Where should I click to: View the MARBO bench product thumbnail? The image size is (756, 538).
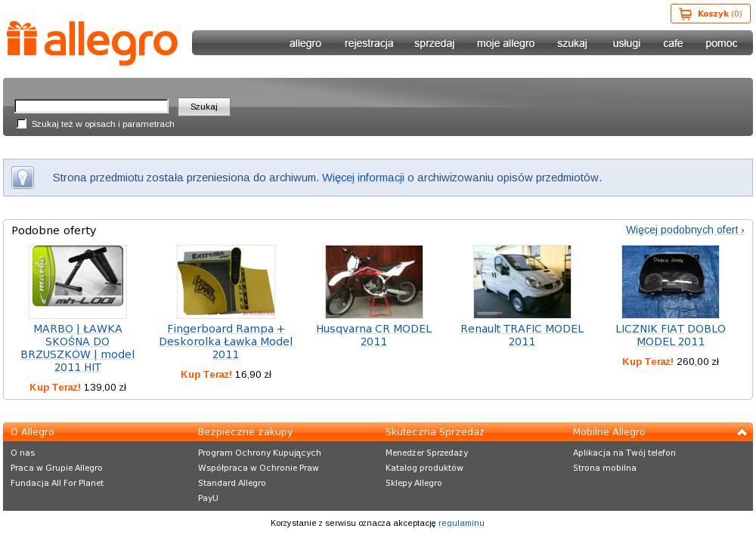coord(78,282)
